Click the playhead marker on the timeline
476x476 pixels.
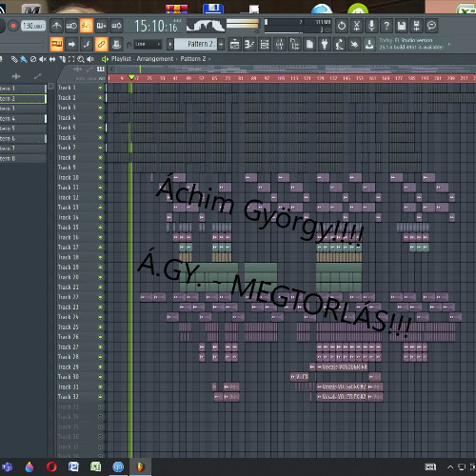(131, 77)
